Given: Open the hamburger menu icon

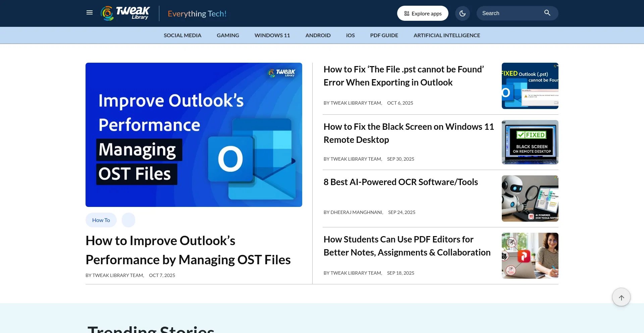Looking at the screenshot, I should (90, 13).
